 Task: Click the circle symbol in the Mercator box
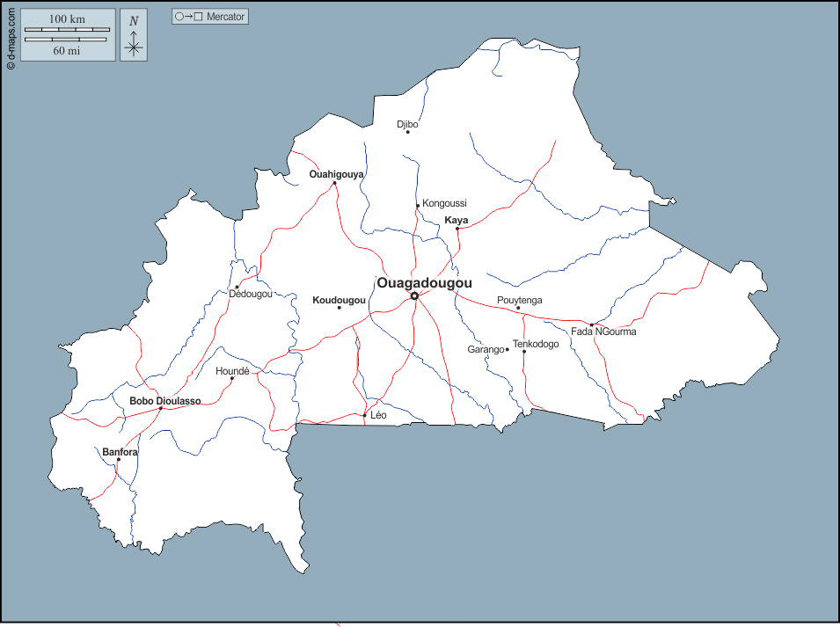point(179,15)
